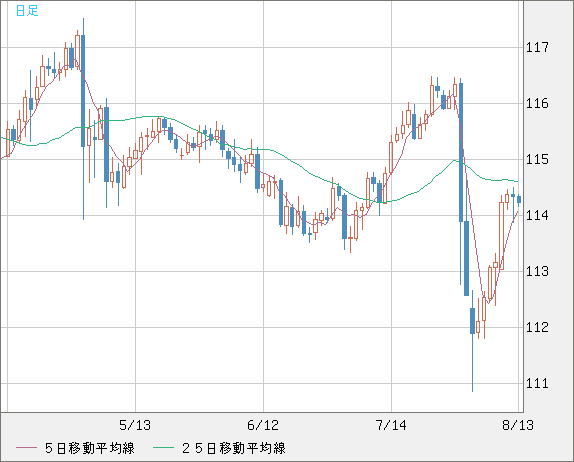Click the last blue candle at 8/13
Screen dimensions: 574x462
click(x=519, y=200)
